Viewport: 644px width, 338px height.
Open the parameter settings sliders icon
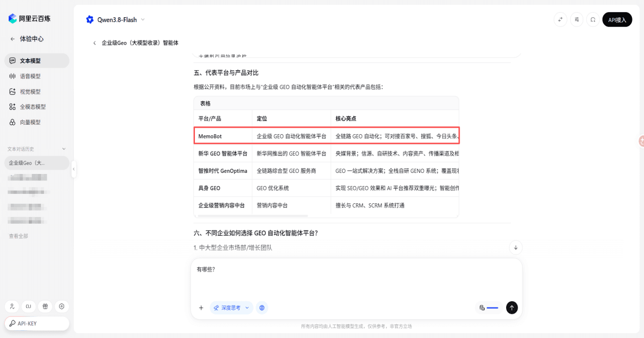point(577,19)
